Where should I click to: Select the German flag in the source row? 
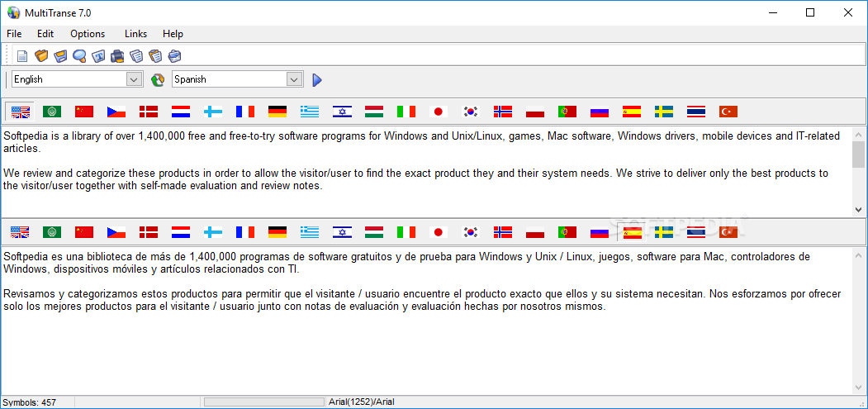click(277, 112)
